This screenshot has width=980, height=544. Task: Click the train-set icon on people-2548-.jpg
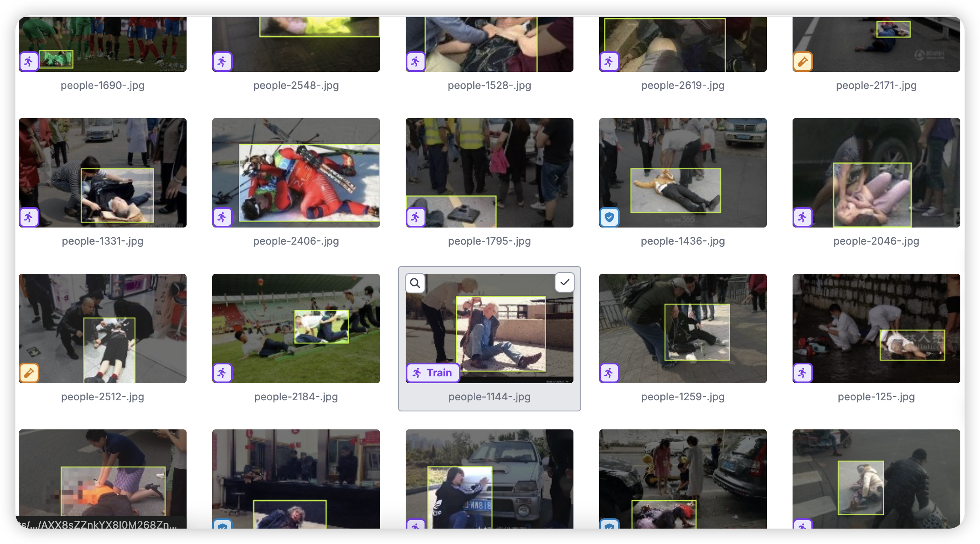pyautogui.click(x=222, y=62)
